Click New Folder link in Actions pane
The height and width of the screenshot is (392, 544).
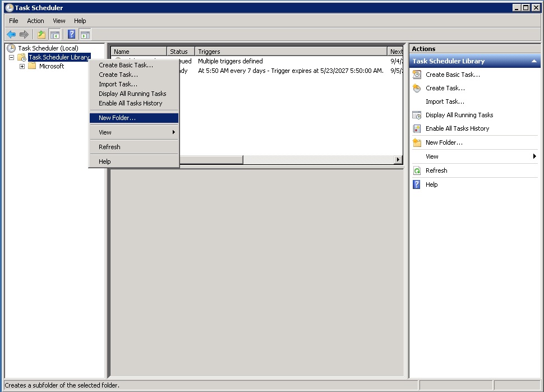click(x=444, y=142)
